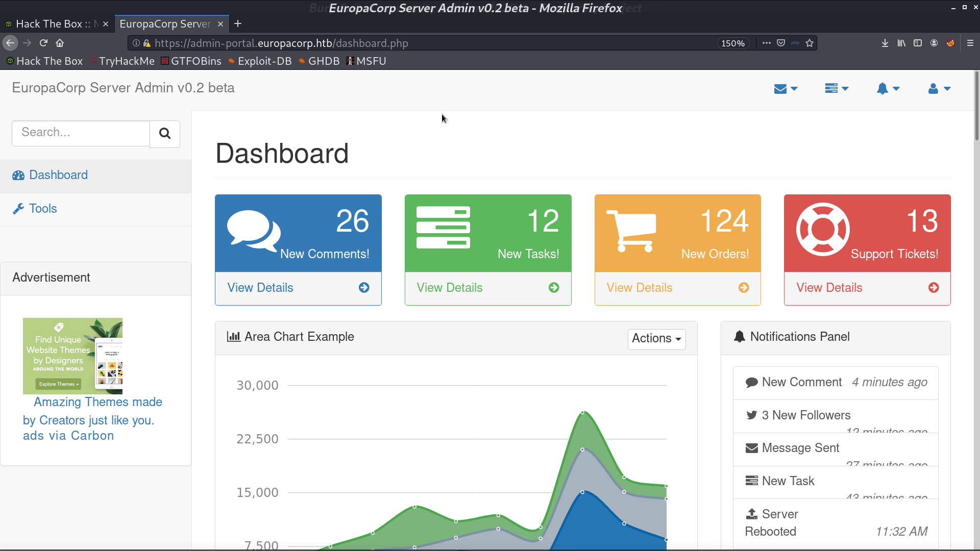Viewport: 980px width, 551px height.
Task: Open the GHDB bookmark
Action: [319, 61]
